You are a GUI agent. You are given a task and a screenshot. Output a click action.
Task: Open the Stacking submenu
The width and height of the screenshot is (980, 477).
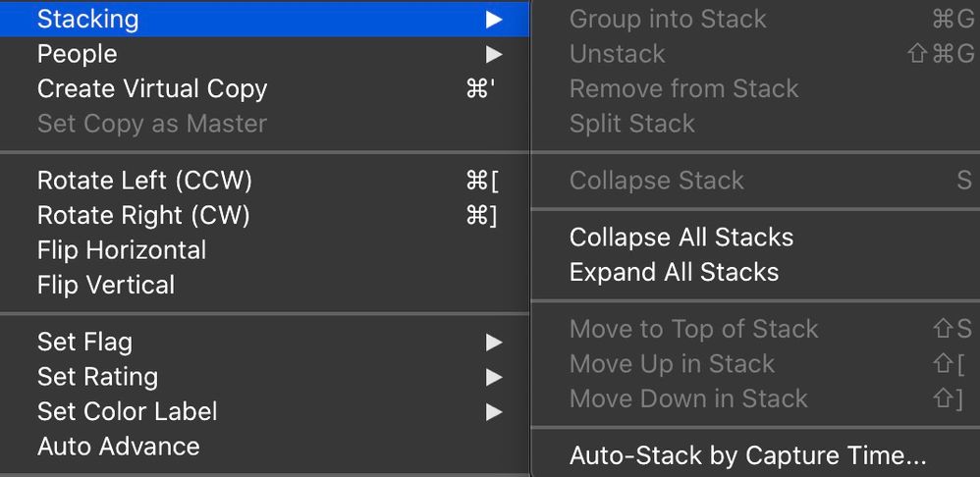tap(87, 19)
